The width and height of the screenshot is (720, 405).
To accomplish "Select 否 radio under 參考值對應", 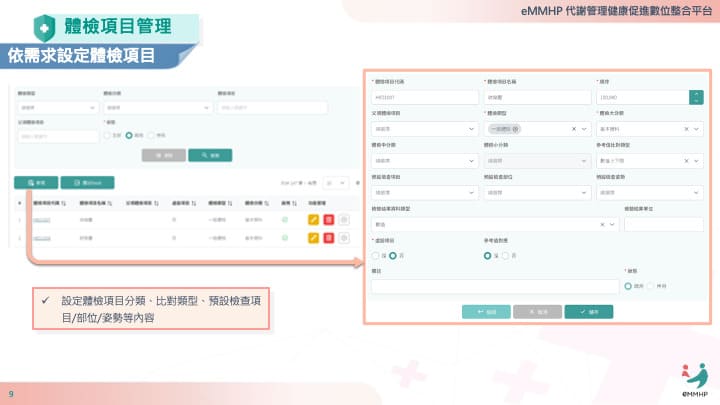I will 503,255.
